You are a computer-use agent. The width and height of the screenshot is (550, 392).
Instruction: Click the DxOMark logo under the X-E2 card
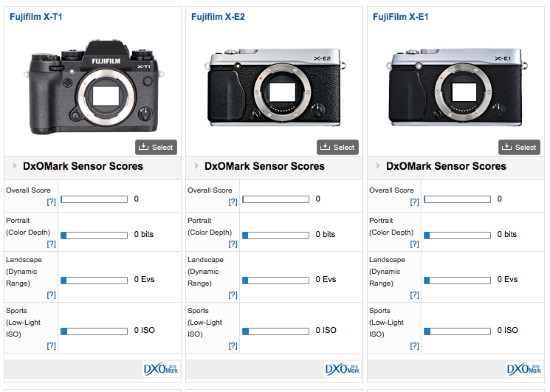coord(343,369)
